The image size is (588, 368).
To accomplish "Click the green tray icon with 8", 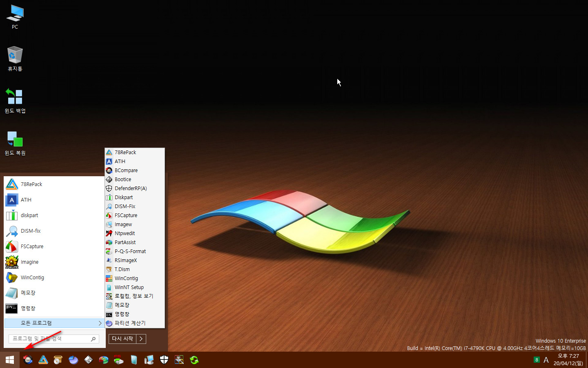I will [x=537, y=360].
